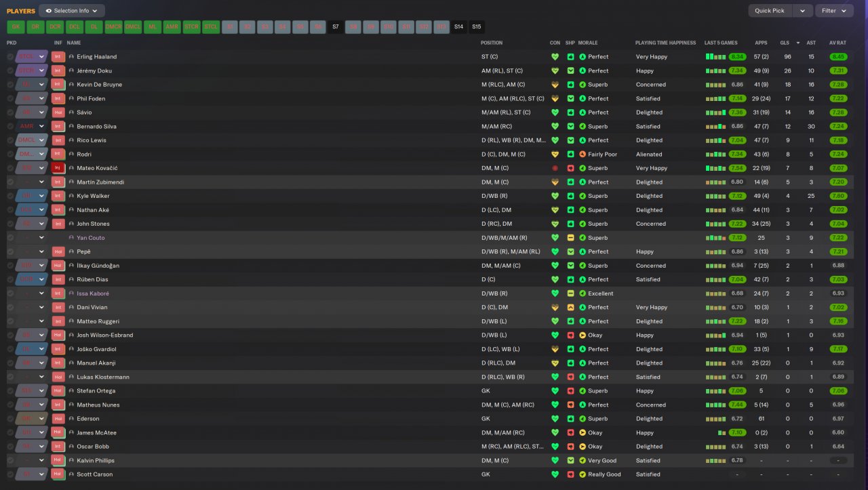Open Erling Haaland's player profile link

pyautogui.click(x=97, y=57)
